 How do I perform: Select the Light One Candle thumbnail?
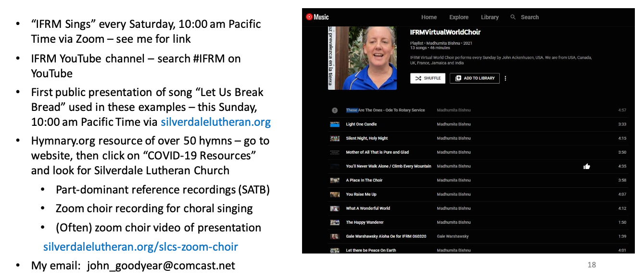335,124
